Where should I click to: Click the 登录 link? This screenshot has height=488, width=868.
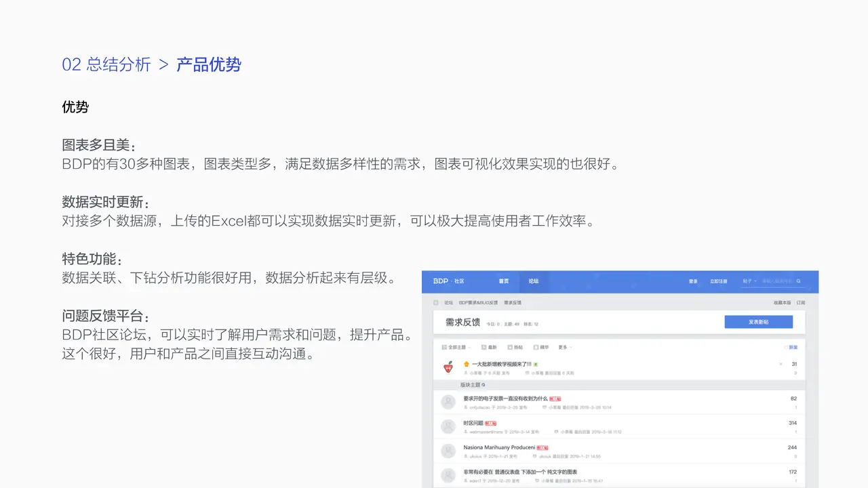[693, 281]
